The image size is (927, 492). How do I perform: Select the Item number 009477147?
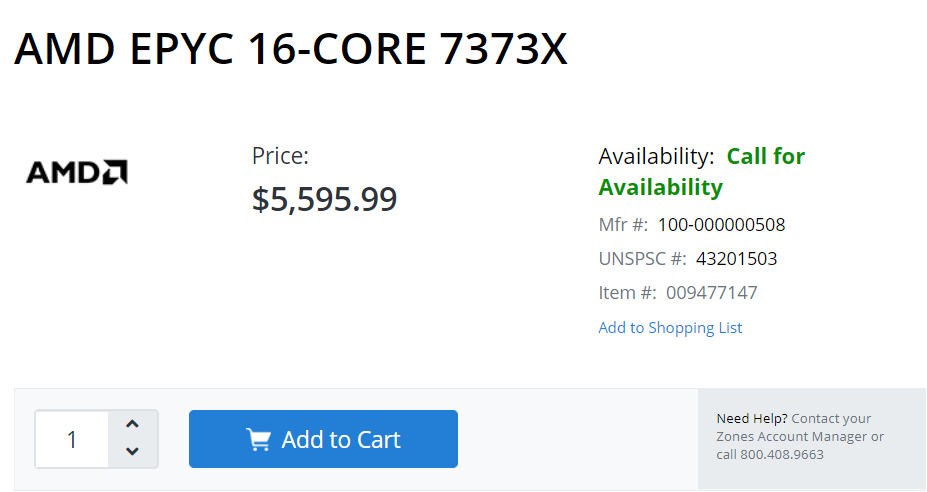point(712,293)
